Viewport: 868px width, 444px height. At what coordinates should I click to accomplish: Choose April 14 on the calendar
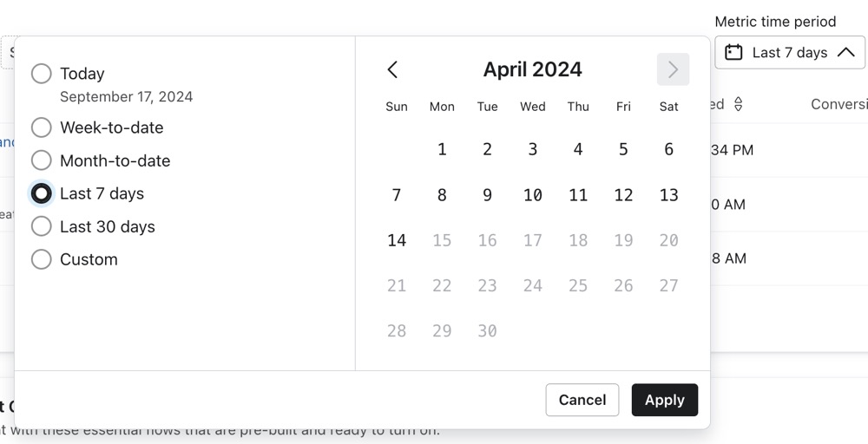click(x=397, y=240)
